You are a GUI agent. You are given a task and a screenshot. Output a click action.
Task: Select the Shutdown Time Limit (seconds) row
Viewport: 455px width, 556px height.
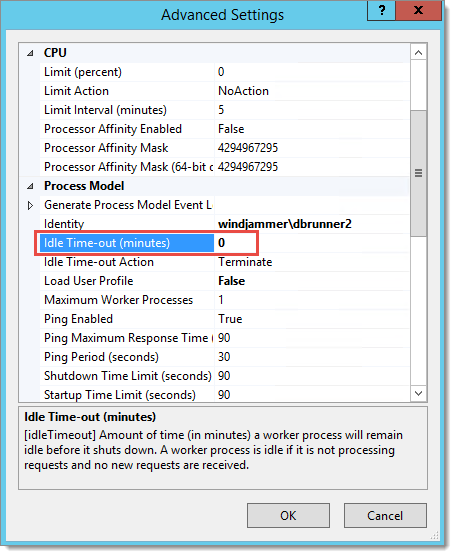tap(224, 376)
